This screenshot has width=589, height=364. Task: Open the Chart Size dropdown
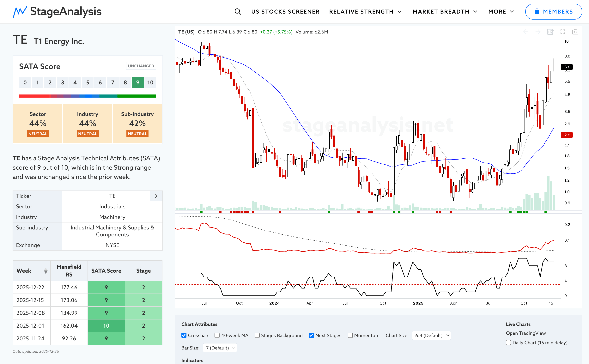(x=431, y=335)
